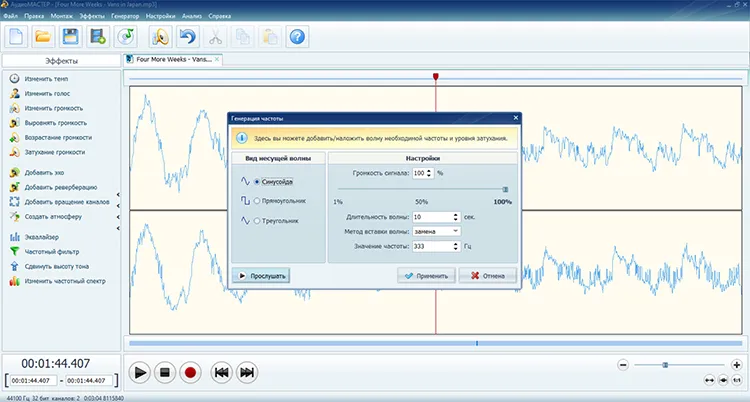Save the project with the floppy icon
The image size is (750, 402).
[x=70, y=36]
